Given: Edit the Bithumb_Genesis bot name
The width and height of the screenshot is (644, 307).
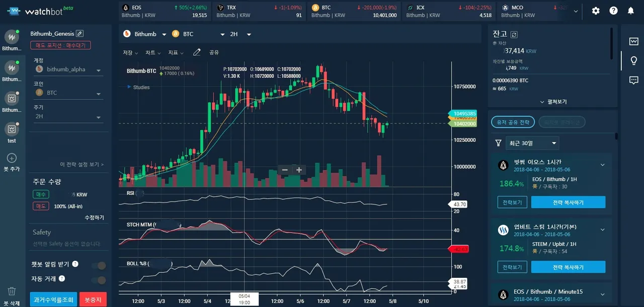Looking at the screenshot, I should click(x=79, y=34).
